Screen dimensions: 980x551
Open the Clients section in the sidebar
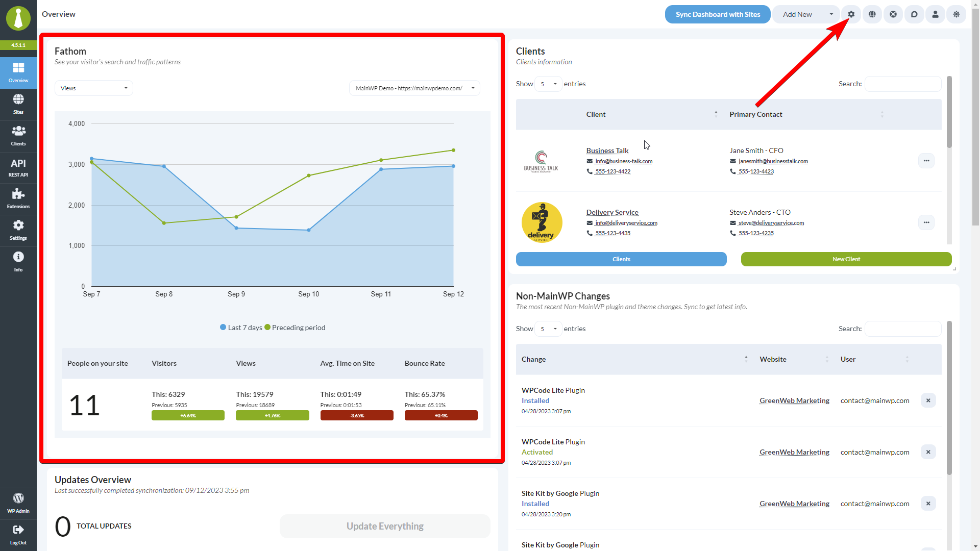pos(18,135)
